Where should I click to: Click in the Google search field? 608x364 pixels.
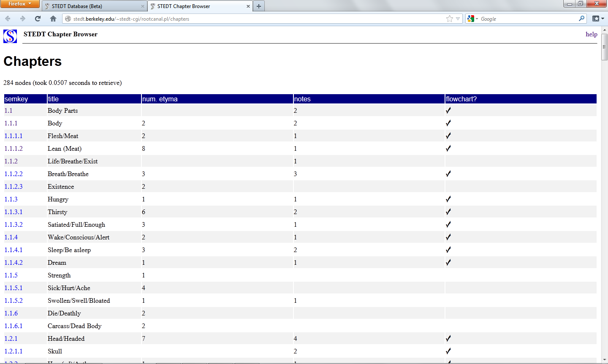pyautogui.click(x=528, y=19)
